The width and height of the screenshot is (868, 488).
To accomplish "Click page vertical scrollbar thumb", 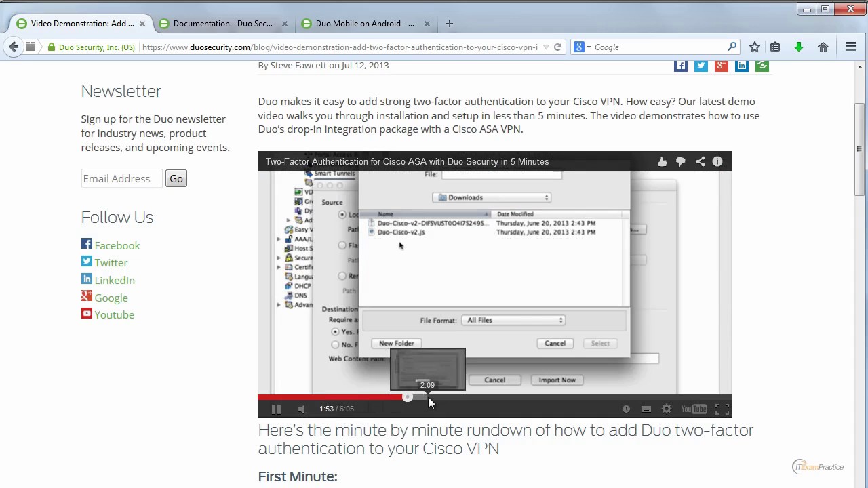I will click(x=859, y=149).
